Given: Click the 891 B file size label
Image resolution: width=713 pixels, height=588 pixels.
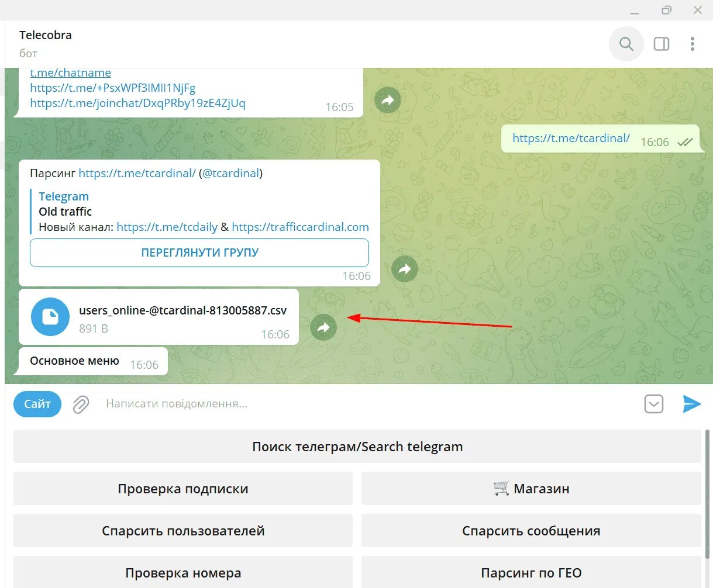Looking at the screenshot, I should pos(94,328).
